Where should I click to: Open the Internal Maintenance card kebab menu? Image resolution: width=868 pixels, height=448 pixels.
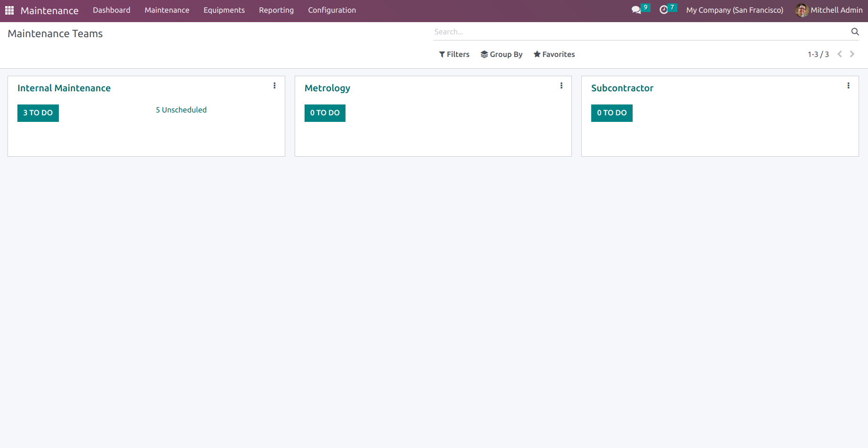click(274, 86)
